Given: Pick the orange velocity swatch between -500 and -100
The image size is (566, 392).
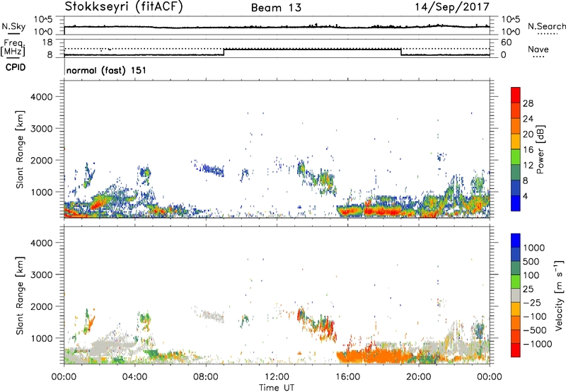Looking at the screenshot, I should [x=516, y=323].
